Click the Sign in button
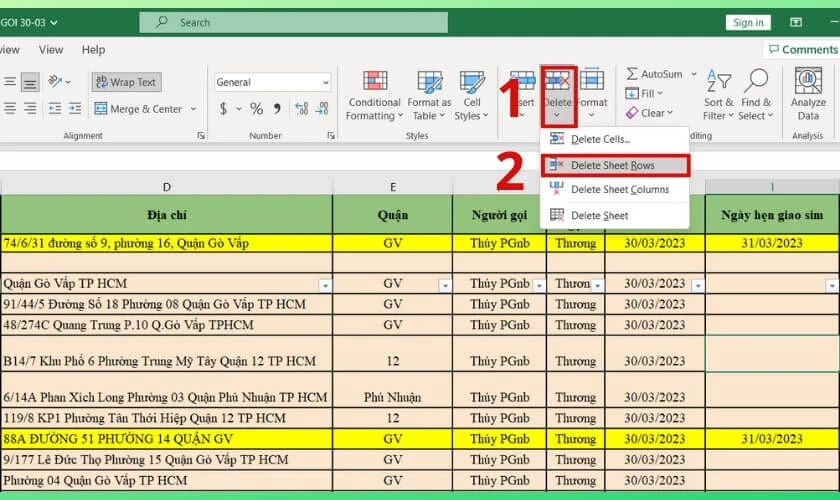The image size is (840, 500). click(748, 23)
